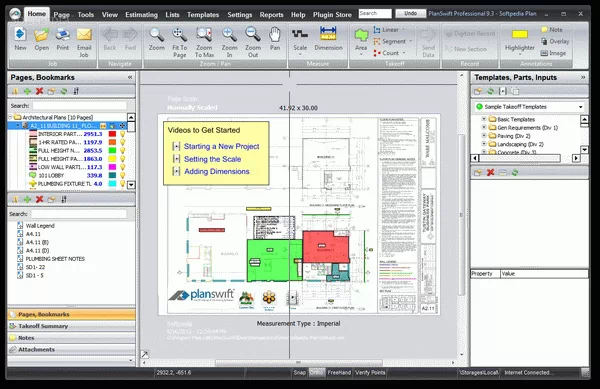Click the Zoom In icon

[x=229, y=34]
